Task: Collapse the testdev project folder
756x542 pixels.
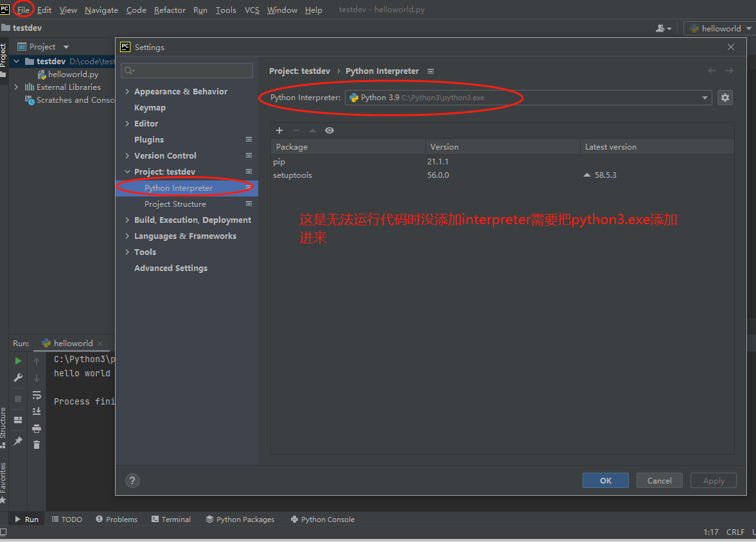Action: (x=17, y=61)
